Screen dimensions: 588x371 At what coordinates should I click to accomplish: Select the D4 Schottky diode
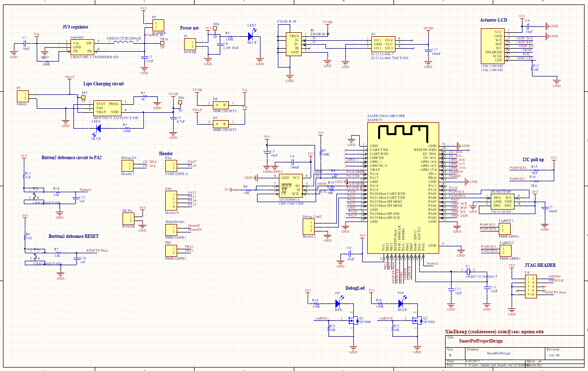221,105
